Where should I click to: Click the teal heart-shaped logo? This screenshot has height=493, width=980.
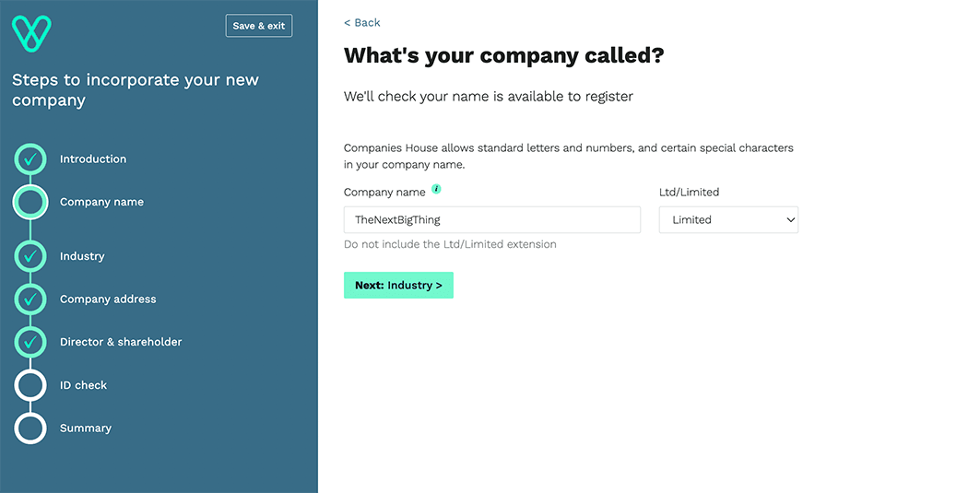pos(31,33)
